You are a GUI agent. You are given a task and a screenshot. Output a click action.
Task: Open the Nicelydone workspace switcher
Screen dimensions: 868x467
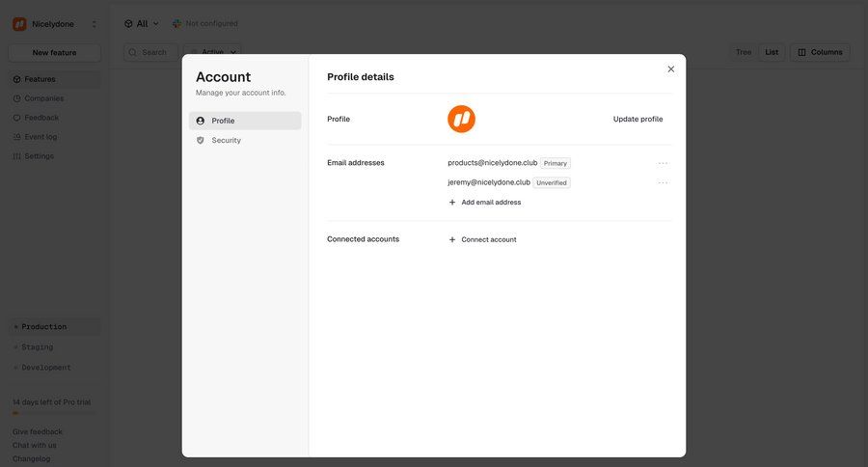[55, 24]
